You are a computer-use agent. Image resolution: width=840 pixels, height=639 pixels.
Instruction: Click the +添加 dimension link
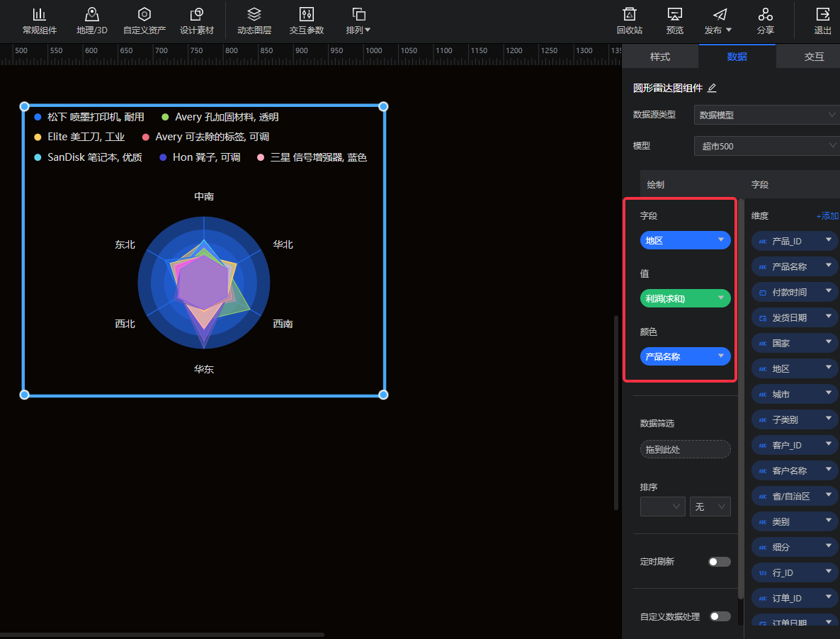(x=827, y=216)
